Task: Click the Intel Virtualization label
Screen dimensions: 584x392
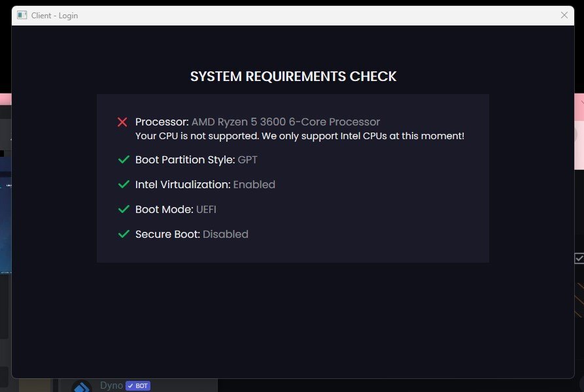Action: [x=182, y=185]
